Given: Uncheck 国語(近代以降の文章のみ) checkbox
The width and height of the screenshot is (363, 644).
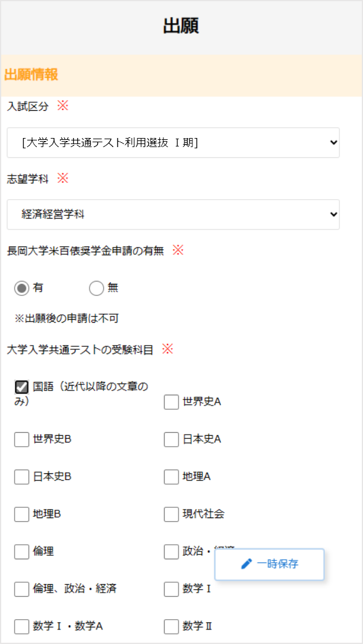Looking at the screenshot, I should tap(21, 387).
